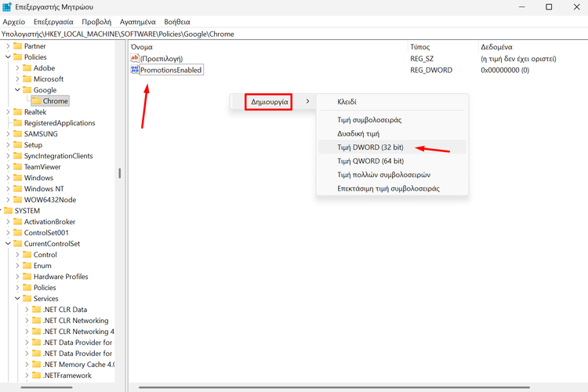Click the tree pane horizontal scrollbar
Viewport: 588px width, 392px height.
pos(46,387)
